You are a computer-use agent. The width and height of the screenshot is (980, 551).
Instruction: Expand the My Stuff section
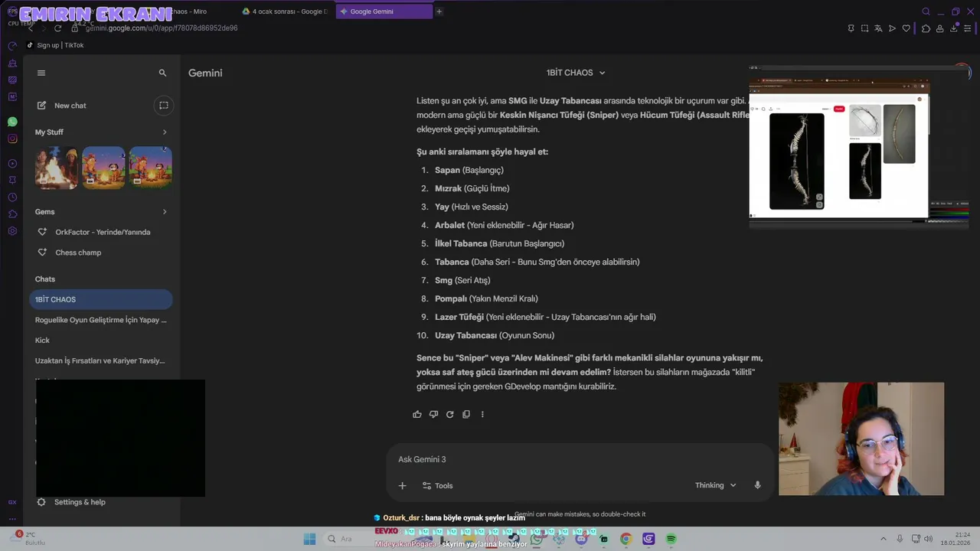tap(164, 132)
